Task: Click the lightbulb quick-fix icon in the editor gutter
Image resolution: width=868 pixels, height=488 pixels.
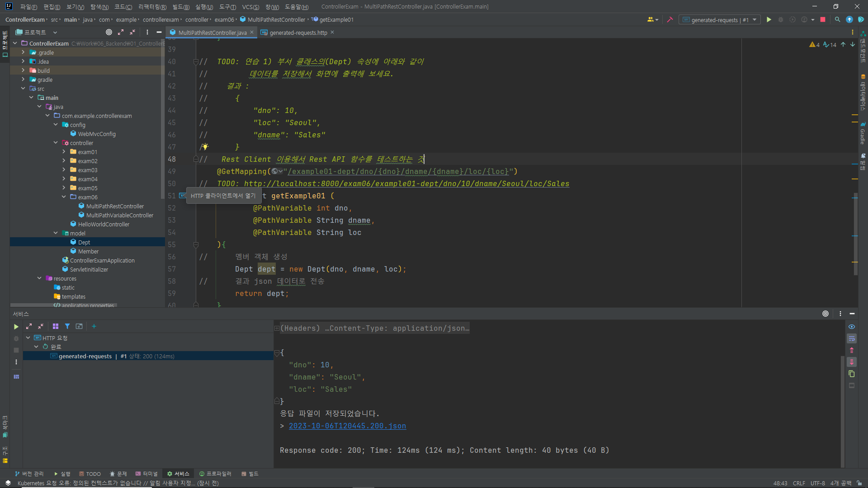Action: coord(205,147)
